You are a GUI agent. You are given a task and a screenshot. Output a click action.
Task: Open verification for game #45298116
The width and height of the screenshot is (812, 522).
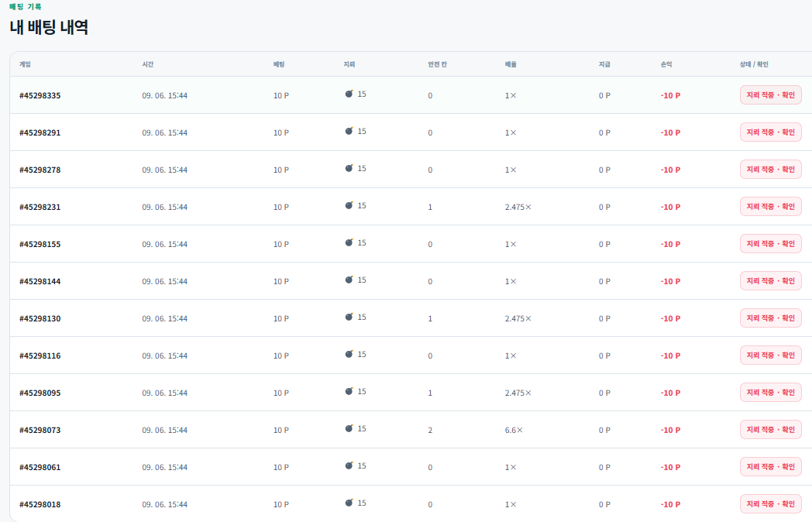[771, 355]
